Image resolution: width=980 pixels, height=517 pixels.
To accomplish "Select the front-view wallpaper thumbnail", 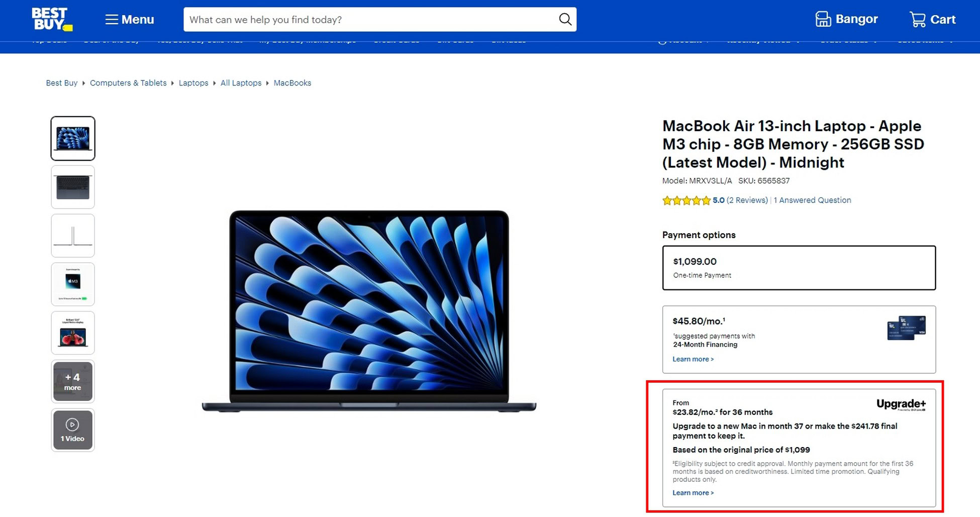I will coord(73,138).
